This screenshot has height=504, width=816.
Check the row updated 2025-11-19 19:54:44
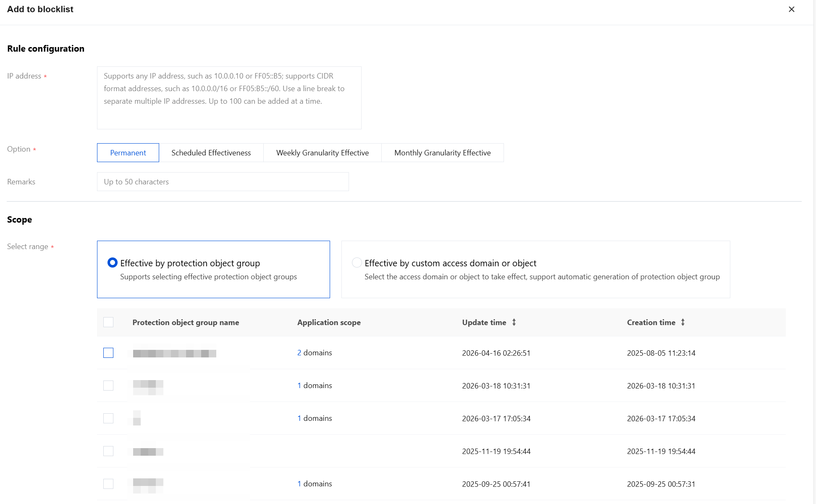click(x=108, y=451)
